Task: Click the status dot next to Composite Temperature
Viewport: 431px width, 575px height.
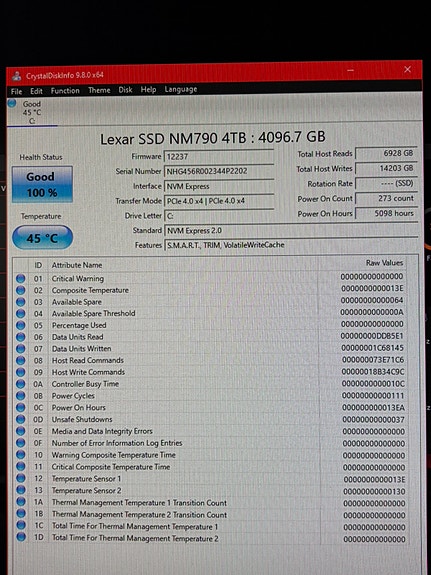Action: (x=21, y=290)
